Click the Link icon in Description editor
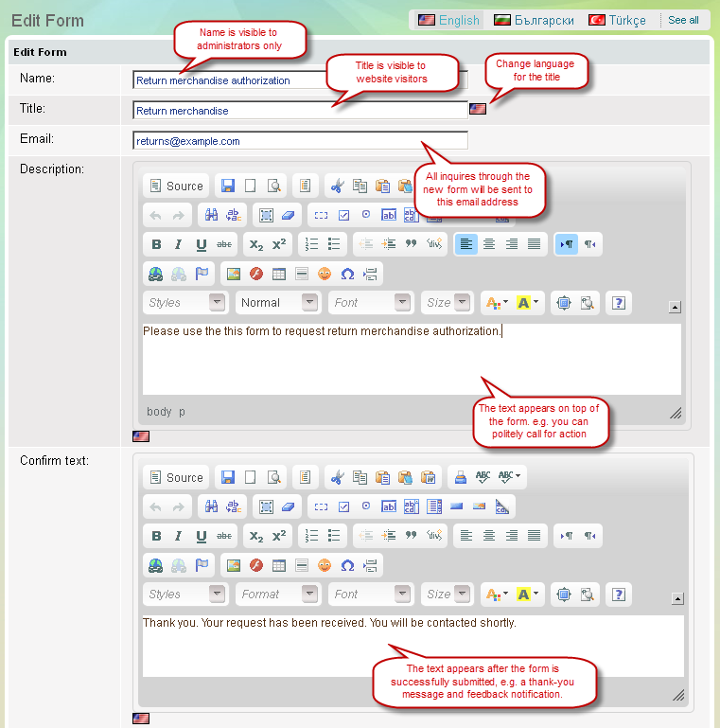The width and height of the screenshot is (720, 728). 156,275
